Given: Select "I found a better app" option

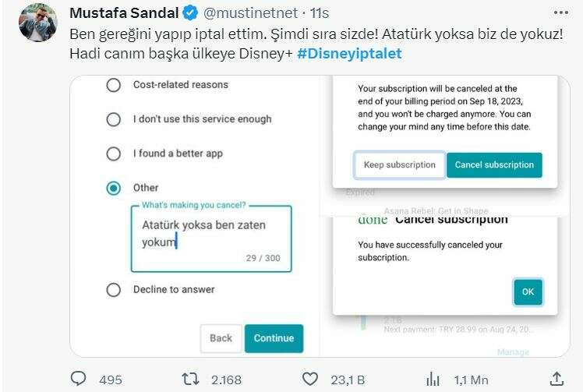Looking at the screenshot, I should click(x=114, y=154).
